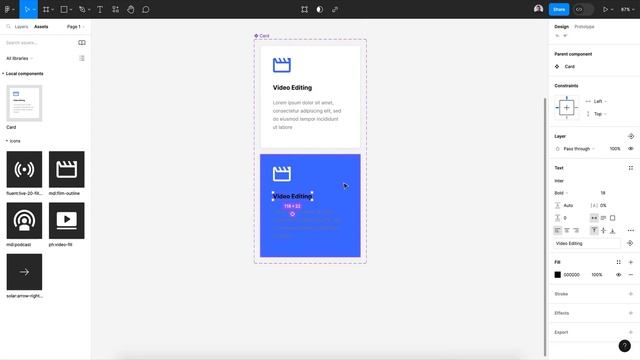Open the help question mark button
The height and width of the screenshot is (360, 640).
pyautogui.click(x=624, y=346)
